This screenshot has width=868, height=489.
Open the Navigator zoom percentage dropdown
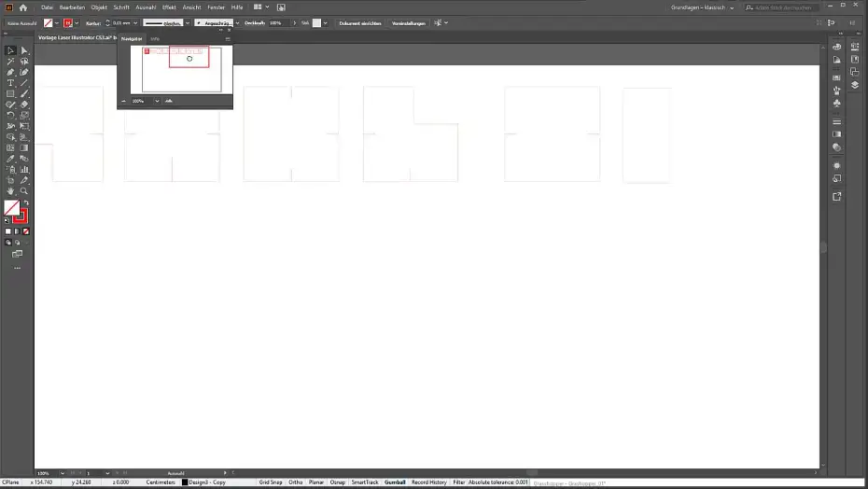coord(157,101)
